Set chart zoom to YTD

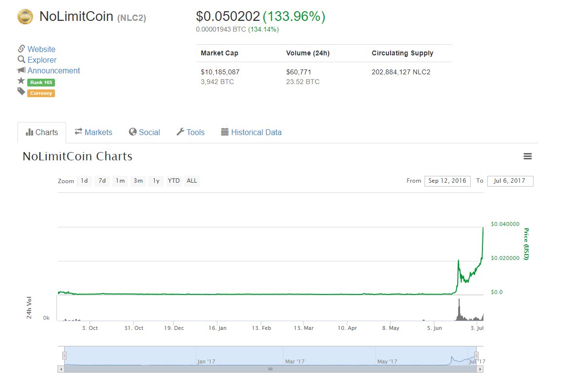[x=174, y=181]
